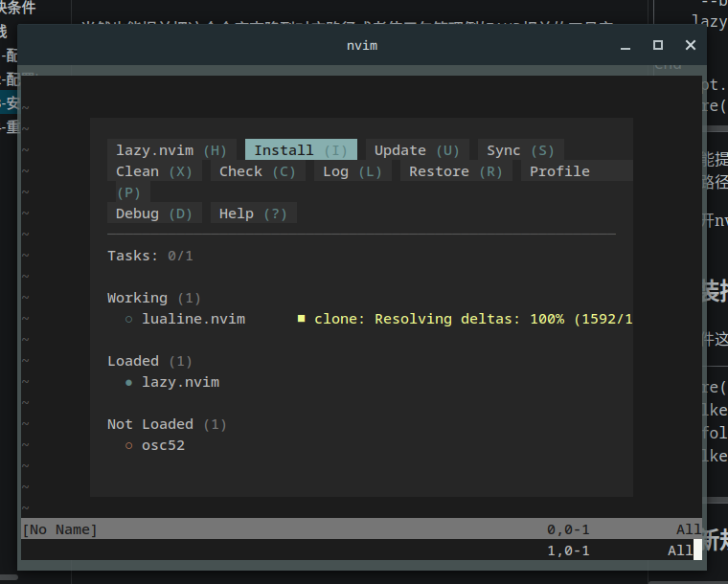728x584 pixels.
Task: Expand the osc52 plugin details
Action: tap(163, 445)
